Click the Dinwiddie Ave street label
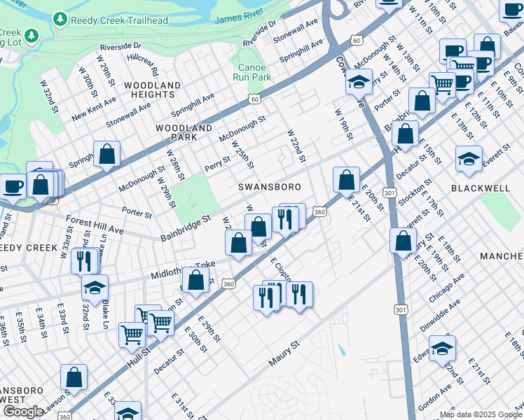Viewport: 524px width, 420px height. (440, 316)
